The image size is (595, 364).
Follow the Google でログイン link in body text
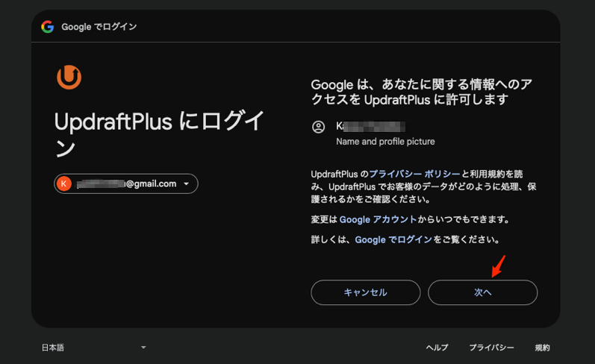(x=393, y=240)
